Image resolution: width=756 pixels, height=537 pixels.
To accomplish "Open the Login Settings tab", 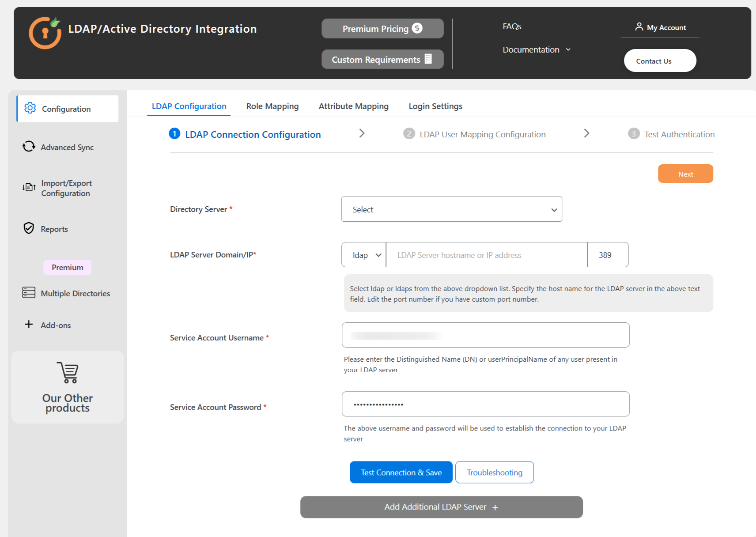I will click(435, 106).
